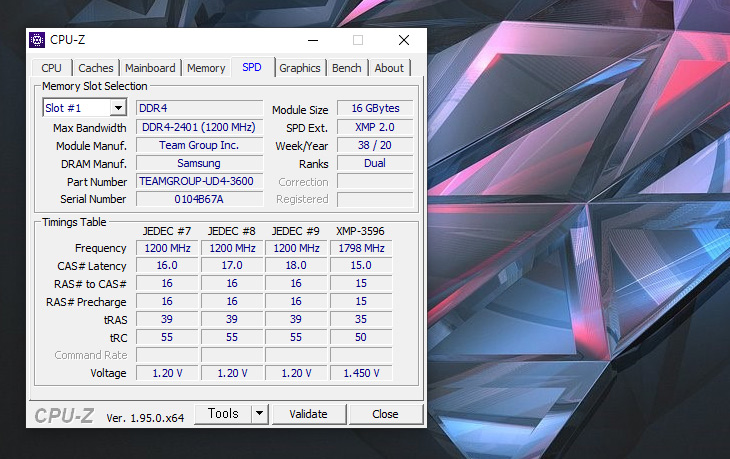Click DRAM Manuf. value Samsung

(199, 163)
